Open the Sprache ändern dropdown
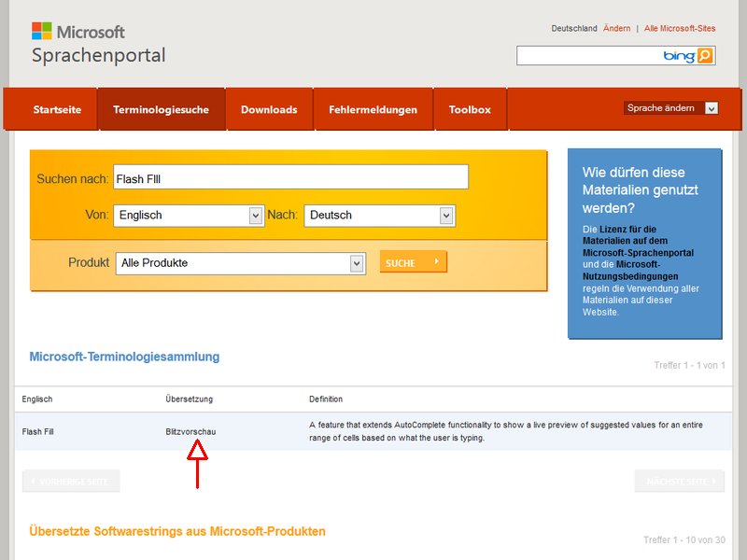Viewport: 747px width, 560px height. [712, 108]
